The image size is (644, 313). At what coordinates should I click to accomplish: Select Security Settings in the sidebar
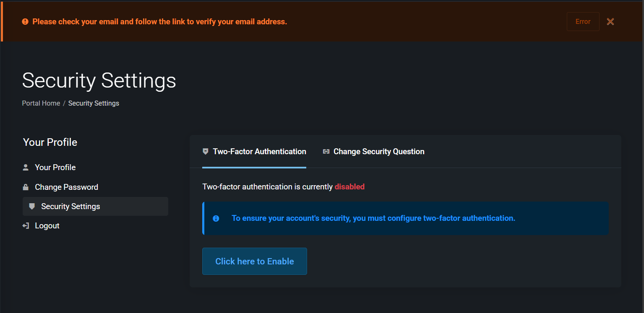(x=70, y=207)
